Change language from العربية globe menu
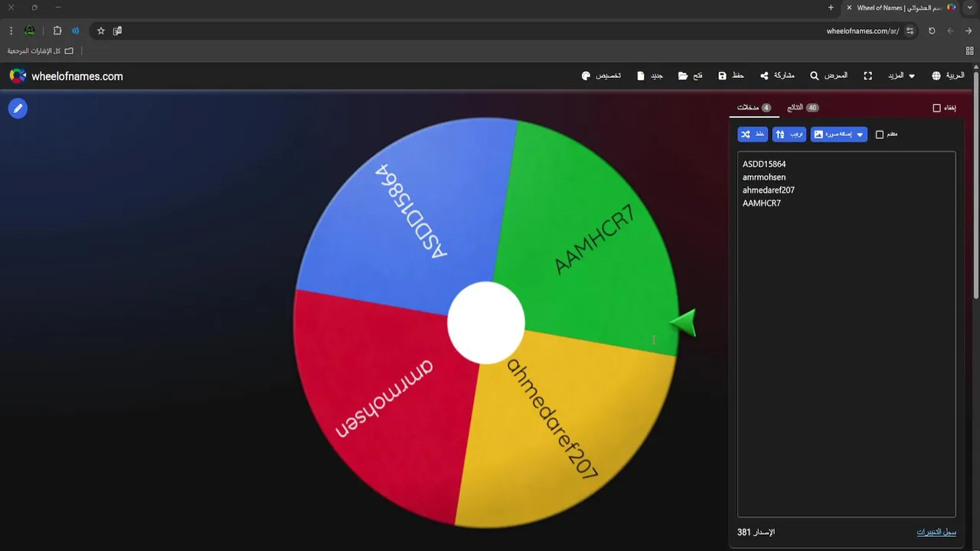This screenshot has width=980, height=551. 948,76
